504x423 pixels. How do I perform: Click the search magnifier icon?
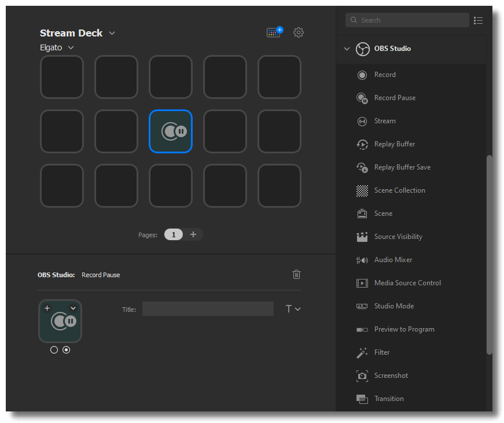pyautogui.click(x=354, y=20)
